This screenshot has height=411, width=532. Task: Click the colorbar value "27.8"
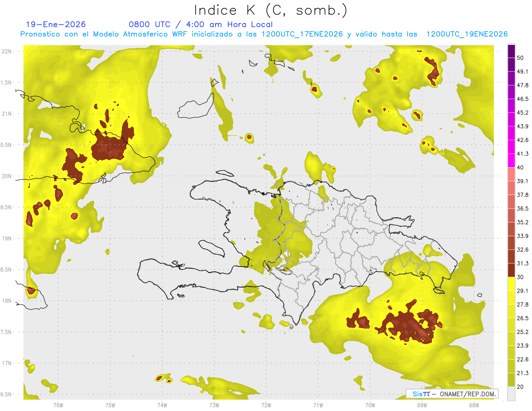pyautogui.click(x=523, y=305)
